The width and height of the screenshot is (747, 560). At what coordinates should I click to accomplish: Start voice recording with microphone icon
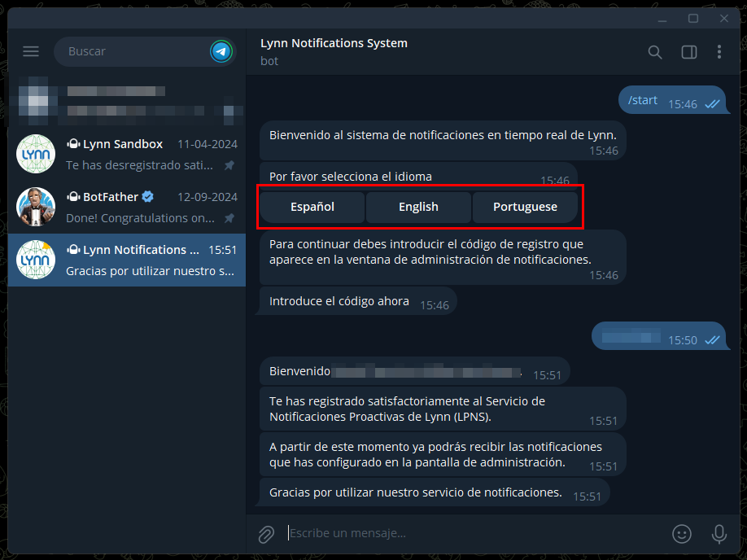coord(719,533)
